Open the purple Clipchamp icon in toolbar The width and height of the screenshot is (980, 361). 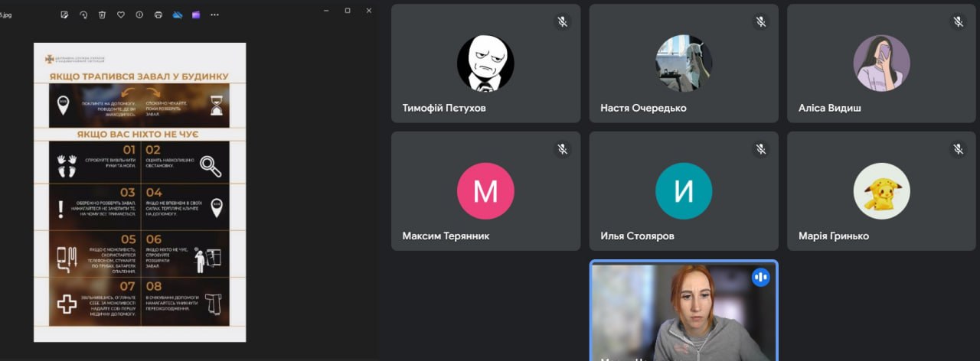pyautogui.click(x=196, y=15)
